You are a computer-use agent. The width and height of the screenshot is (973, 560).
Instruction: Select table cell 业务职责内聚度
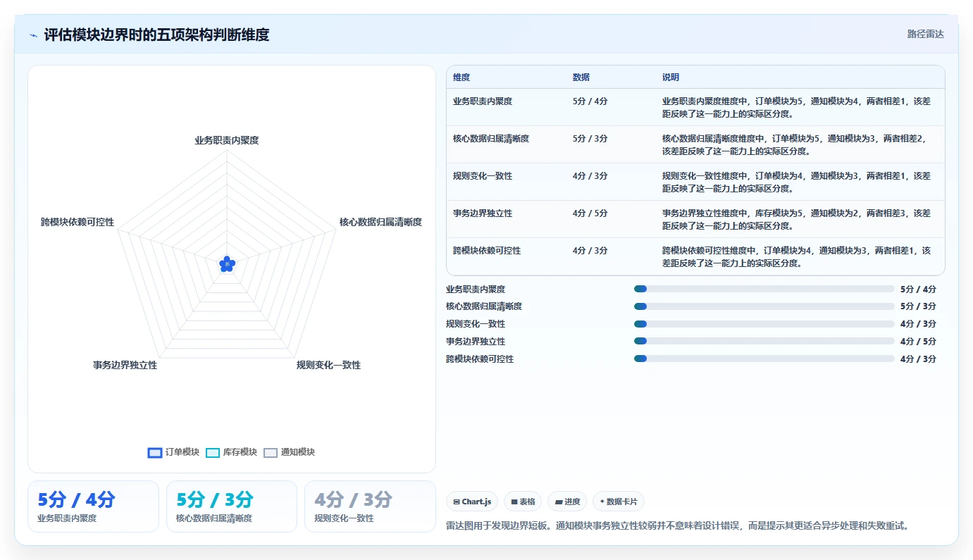tap(483, 101)
